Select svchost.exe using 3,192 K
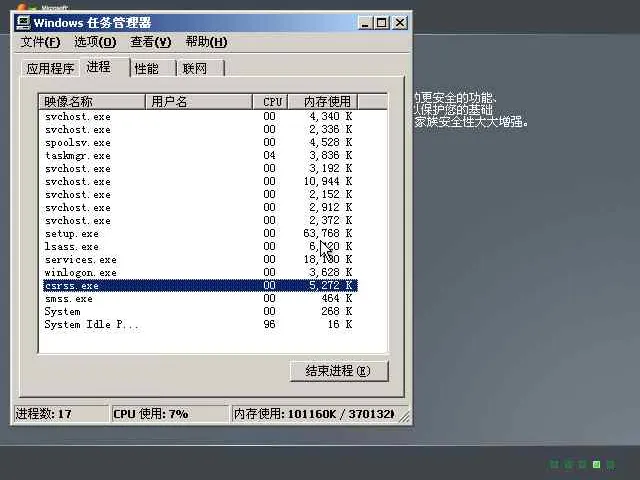 point(200,169)
